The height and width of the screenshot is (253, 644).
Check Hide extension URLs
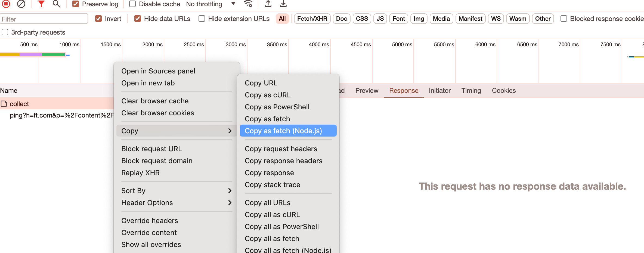click(x=202, y=19)
